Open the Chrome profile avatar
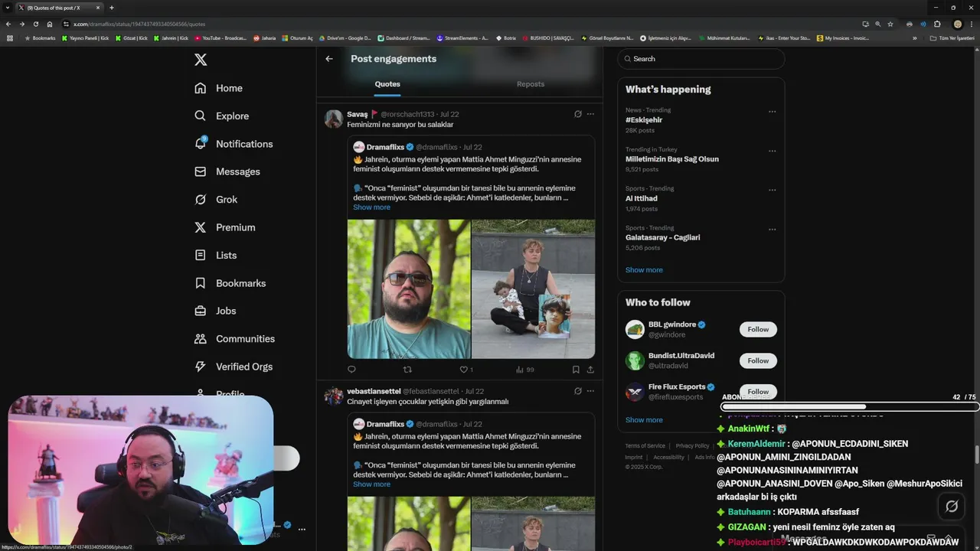This screenshot has height=551, width=980. (x=957, y=24)
